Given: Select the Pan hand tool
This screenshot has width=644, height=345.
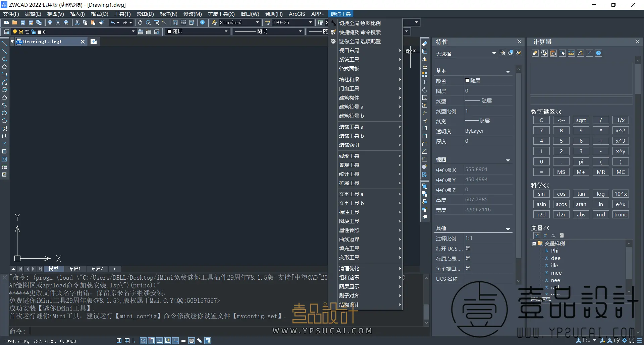Looking at the screenshot, I should [140, 22].
